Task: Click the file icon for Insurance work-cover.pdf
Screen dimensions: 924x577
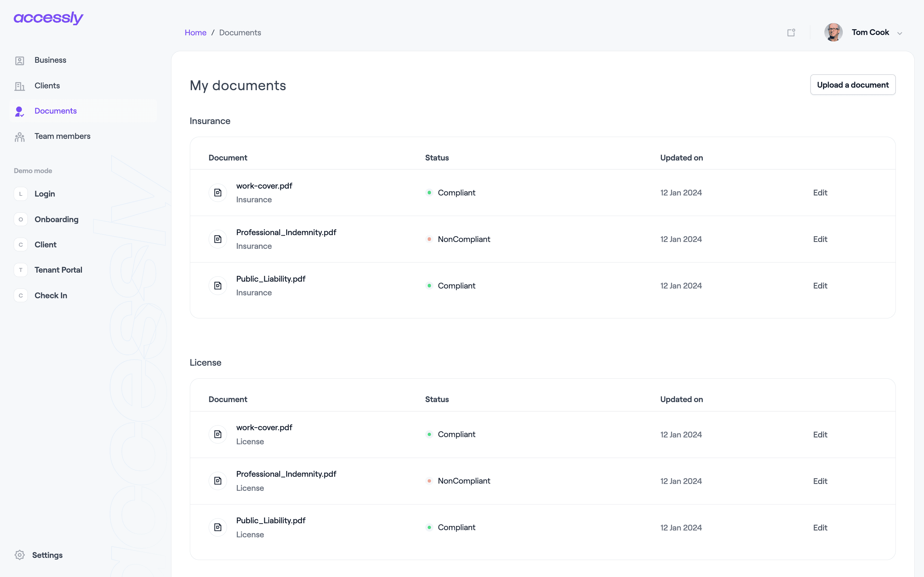Action: pos(218,193)
